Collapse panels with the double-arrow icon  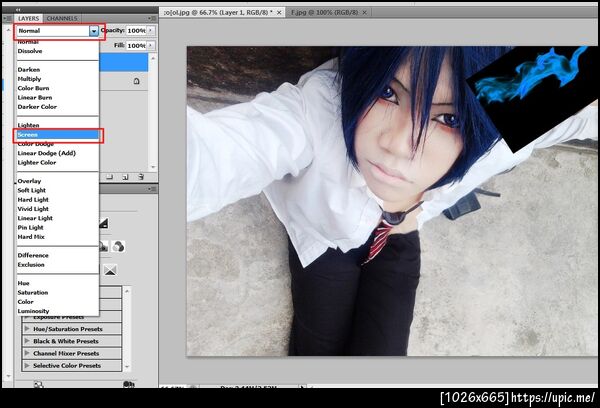[x=18, y=10]
